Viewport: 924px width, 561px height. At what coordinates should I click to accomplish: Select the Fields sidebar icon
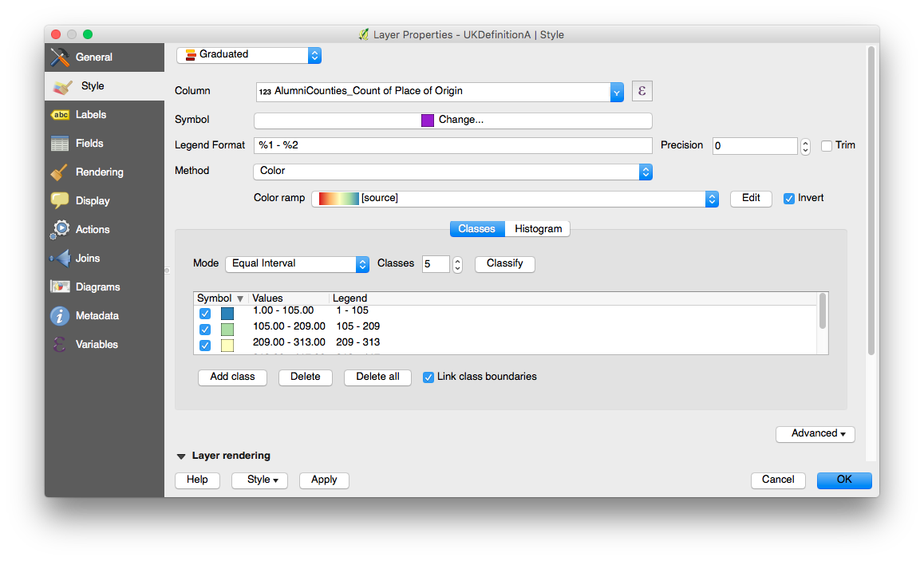click(88, 143)
